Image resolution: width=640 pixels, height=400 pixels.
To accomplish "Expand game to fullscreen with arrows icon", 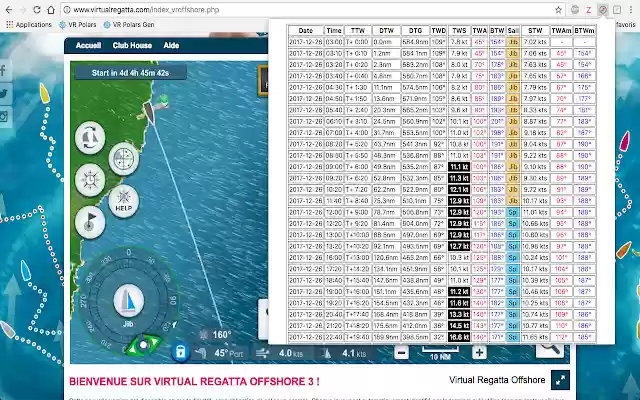I will tap(560, 380).
